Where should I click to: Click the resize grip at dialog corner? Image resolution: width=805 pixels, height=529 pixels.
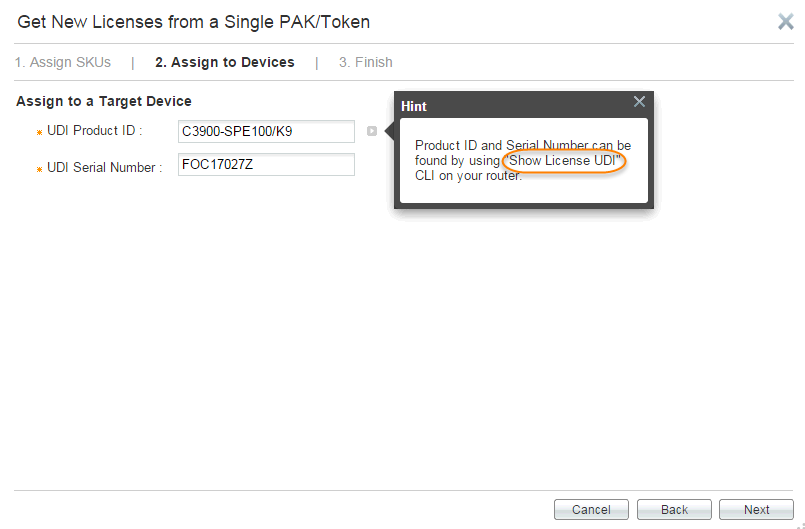(x=800, y=525)
